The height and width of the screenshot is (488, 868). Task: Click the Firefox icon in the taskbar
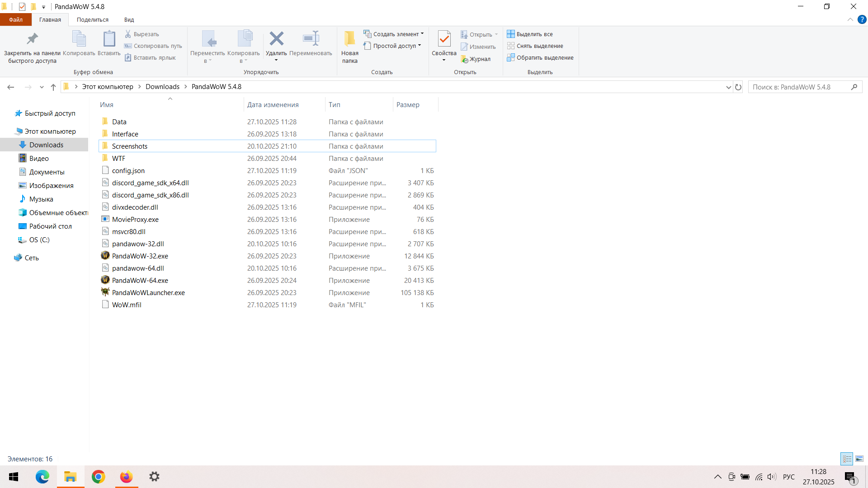(126, 477)
